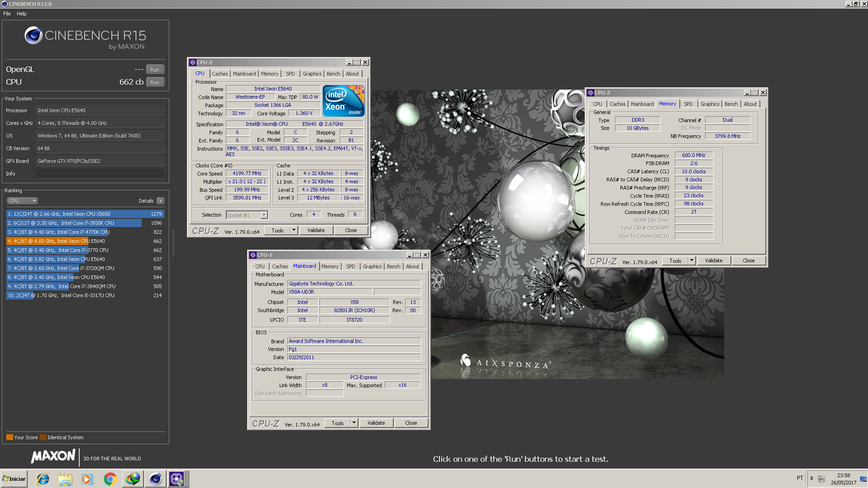Image resolution: width=868 pixels, height=488 pixels.
Task: Select highlighted orange Xeon E5640 4.00 GHz entry
Action: pos(85,241)
